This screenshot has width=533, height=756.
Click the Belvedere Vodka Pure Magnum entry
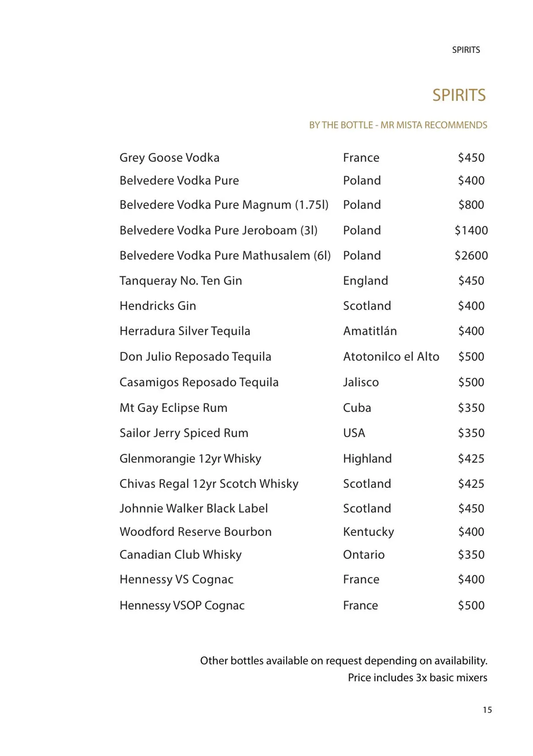(x=224, y=205)
